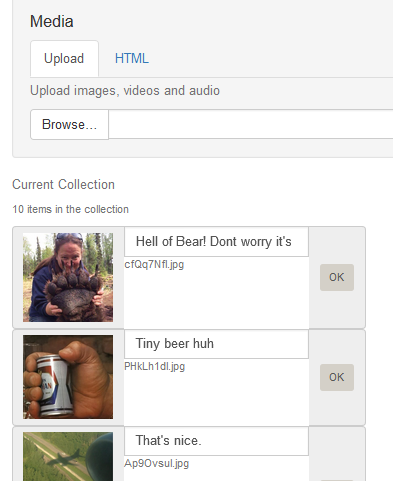The image size is (393, 481).
Task: Click the Current Collection heading
Action: click(x=63, y=184)
